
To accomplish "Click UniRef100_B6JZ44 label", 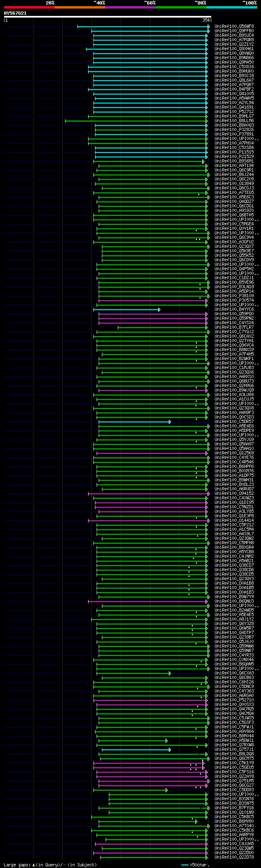I will pos(234,175).
